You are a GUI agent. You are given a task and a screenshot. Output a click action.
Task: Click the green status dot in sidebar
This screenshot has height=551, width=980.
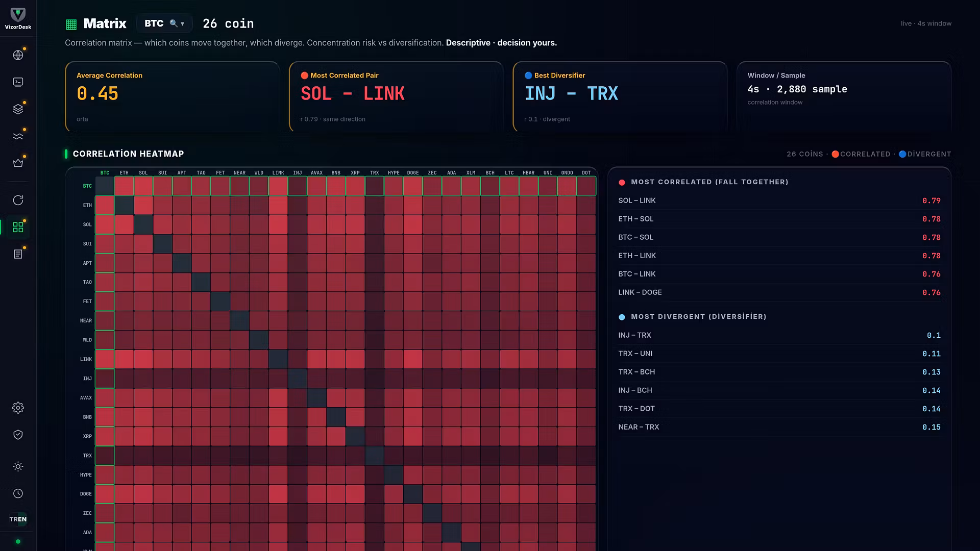[18, 541]
